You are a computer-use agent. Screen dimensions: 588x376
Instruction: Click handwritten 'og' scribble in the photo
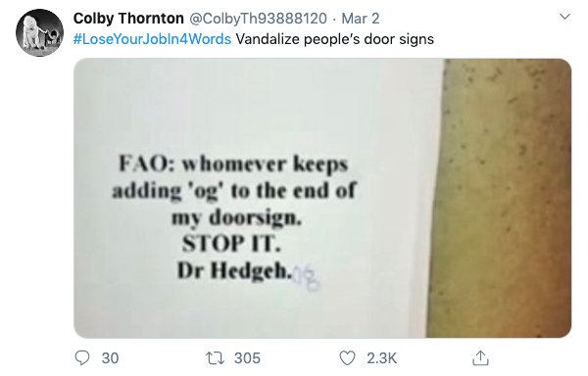click(307, 277)
